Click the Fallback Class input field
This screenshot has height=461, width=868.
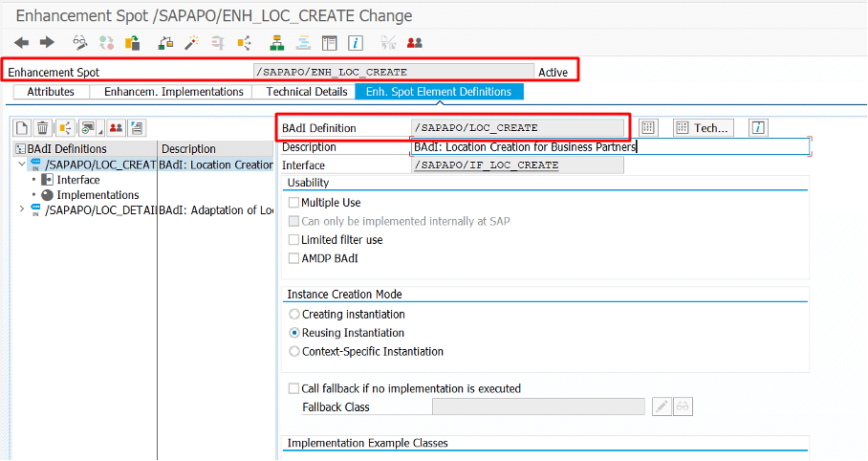click(538, 406)
